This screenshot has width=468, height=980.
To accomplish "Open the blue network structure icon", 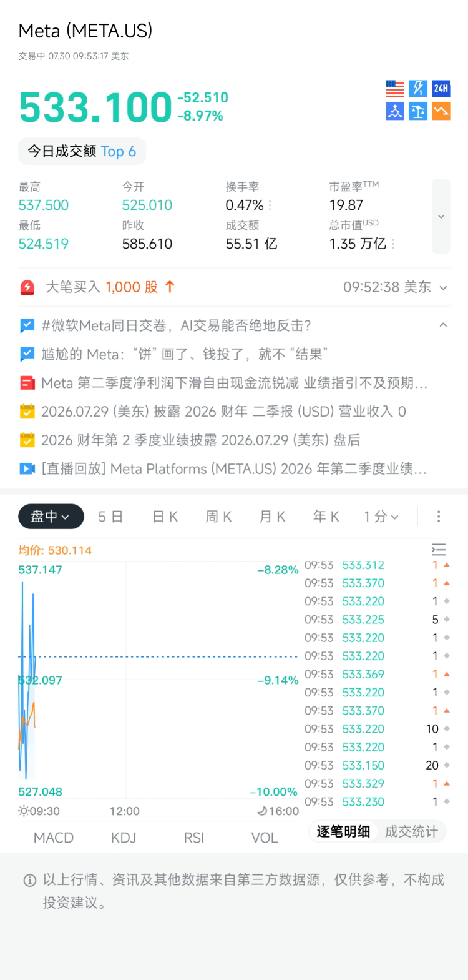I will coord(395,111).
